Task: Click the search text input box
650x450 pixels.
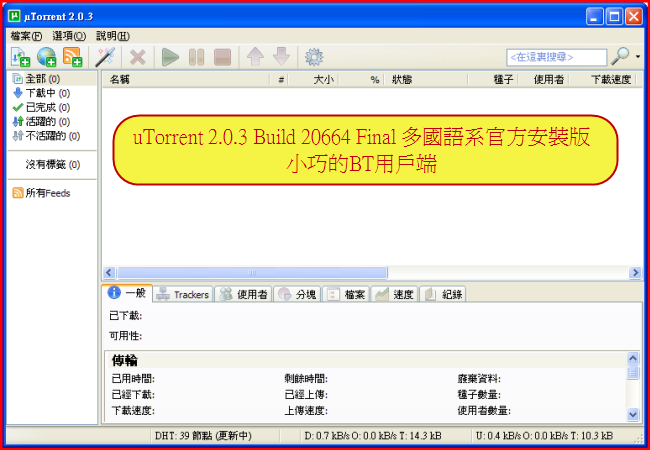Action: coord(555,58)
